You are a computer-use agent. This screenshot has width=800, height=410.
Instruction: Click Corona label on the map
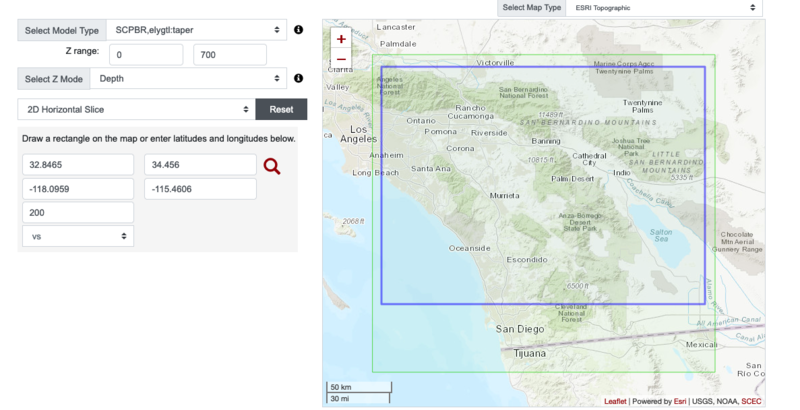460,148
